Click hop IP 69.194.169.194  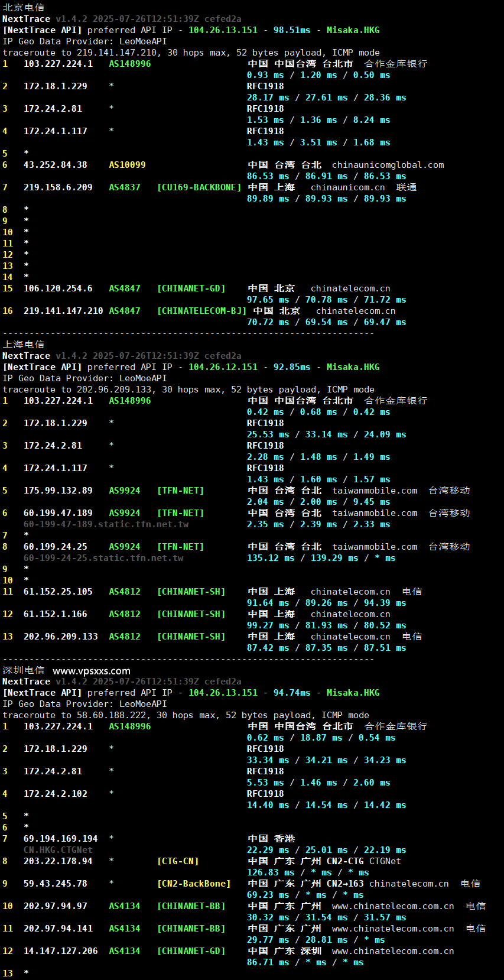click(x=61, y=839)
